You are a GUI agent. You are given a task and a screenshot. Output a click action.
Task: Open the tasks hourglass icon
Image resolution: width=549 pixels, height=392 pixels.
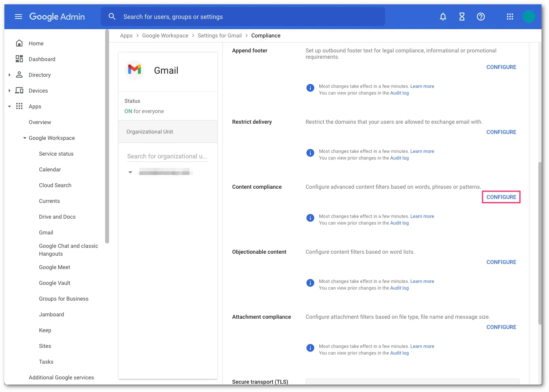462,17
